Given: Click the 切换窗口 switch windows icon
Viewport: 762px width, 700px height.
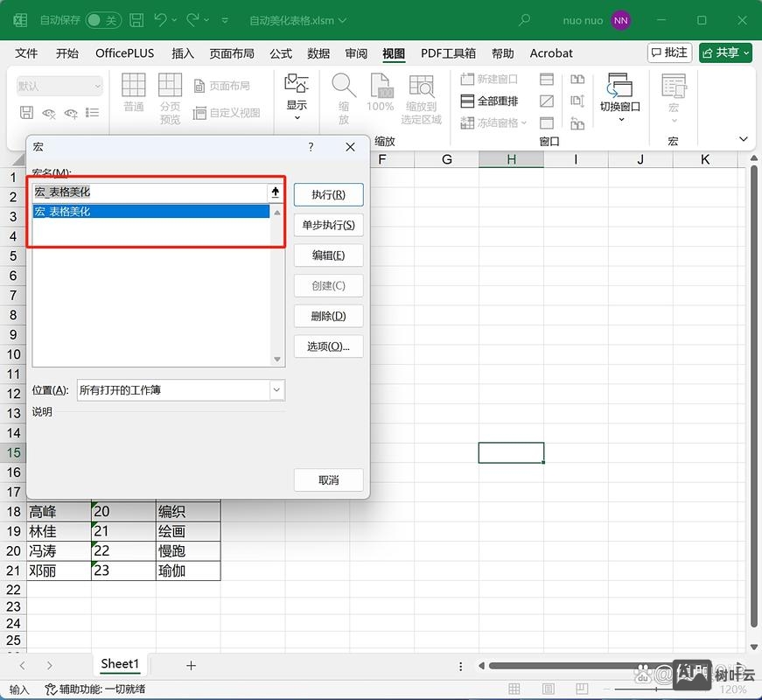Looking at the screenshot, I should pos(619,87).
